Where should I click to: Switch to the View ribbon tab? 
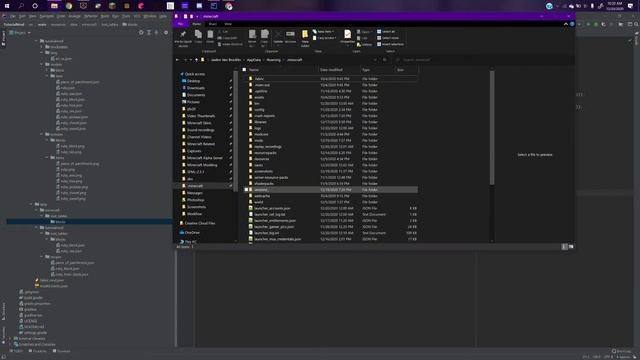228,24
